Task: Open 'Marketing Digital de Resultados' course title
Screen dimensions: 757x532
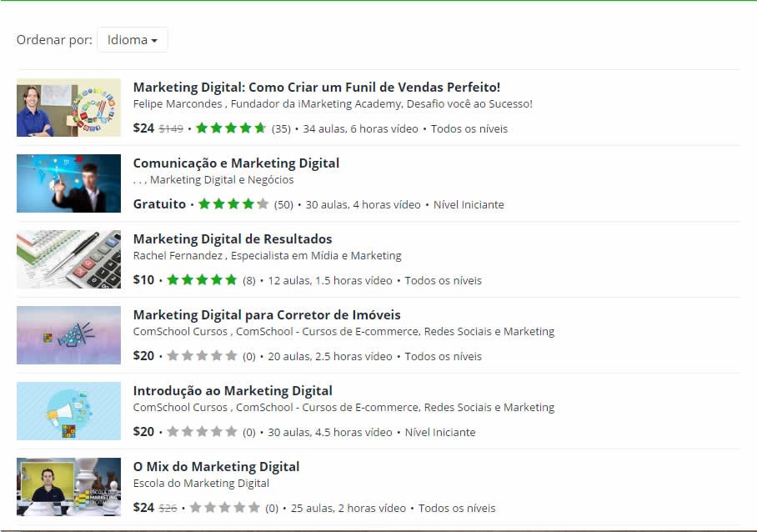Action: (x=233, y=238)
